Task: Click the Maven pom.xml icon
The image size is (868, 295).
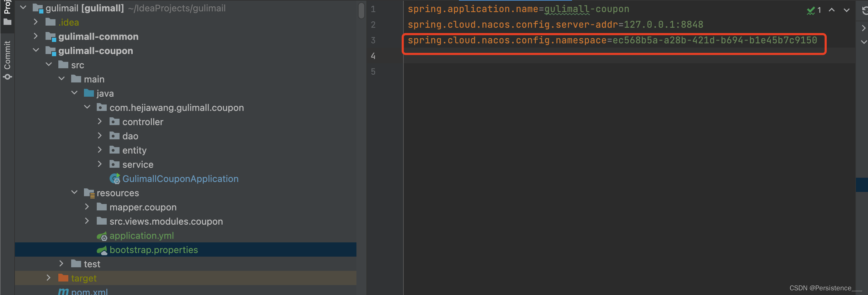Action: point(63,291)
